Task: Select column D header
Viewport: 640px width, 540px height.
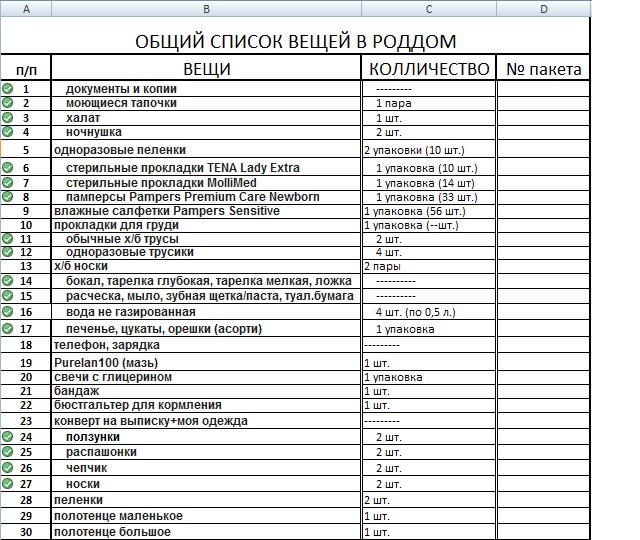Action: (544, 9)
